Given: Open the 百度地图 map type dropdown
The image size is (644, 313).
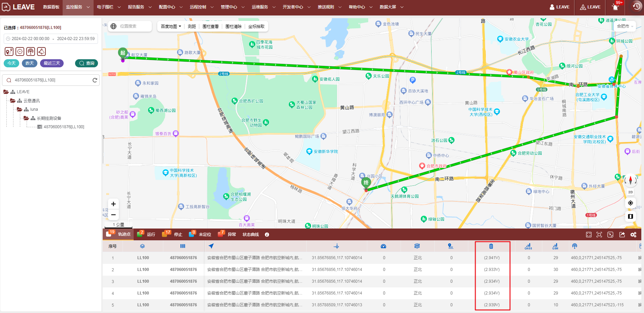Looking at the screenshot, I should click(x=171, y=26).
